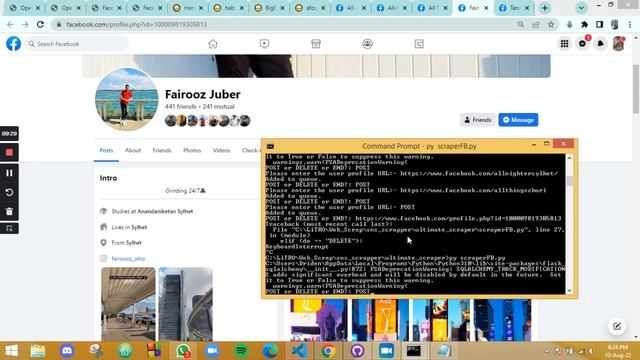Click the Facebook logo home icon
Viewport: 640px width, 360px height.
[x=13, y=44]
